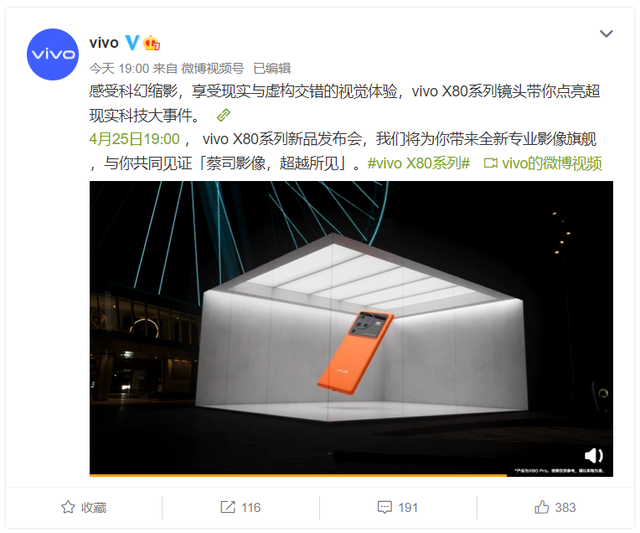Open the green link chain icon
The width and height of the screenshot is (640, 533).
[223, 115]
